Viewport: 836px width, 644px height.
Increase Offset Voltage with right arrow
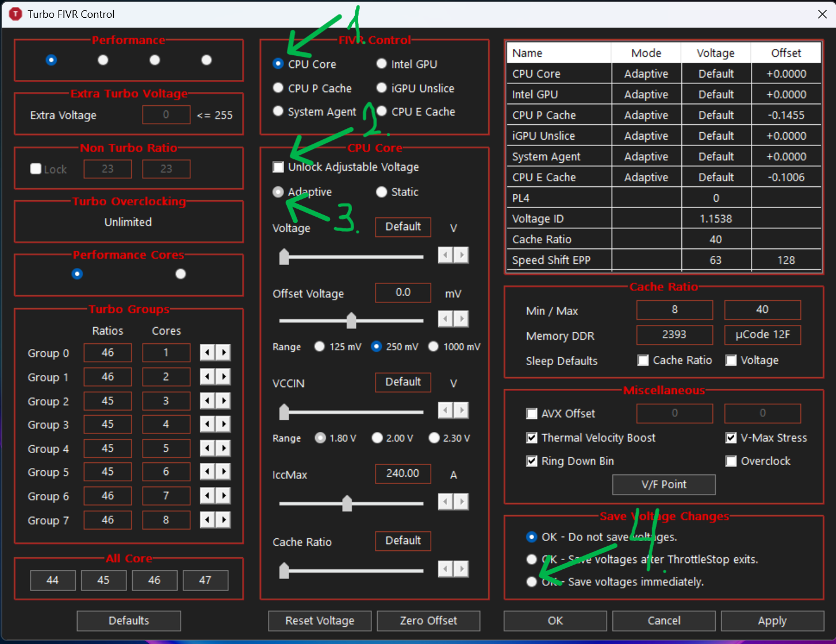point(461,319)
